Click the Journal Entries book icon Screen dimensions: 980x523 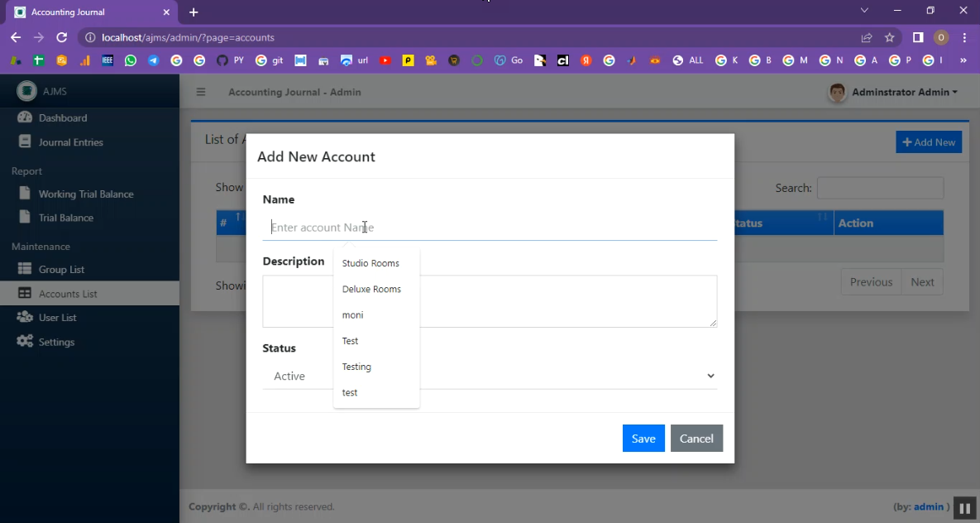(25, 142)
